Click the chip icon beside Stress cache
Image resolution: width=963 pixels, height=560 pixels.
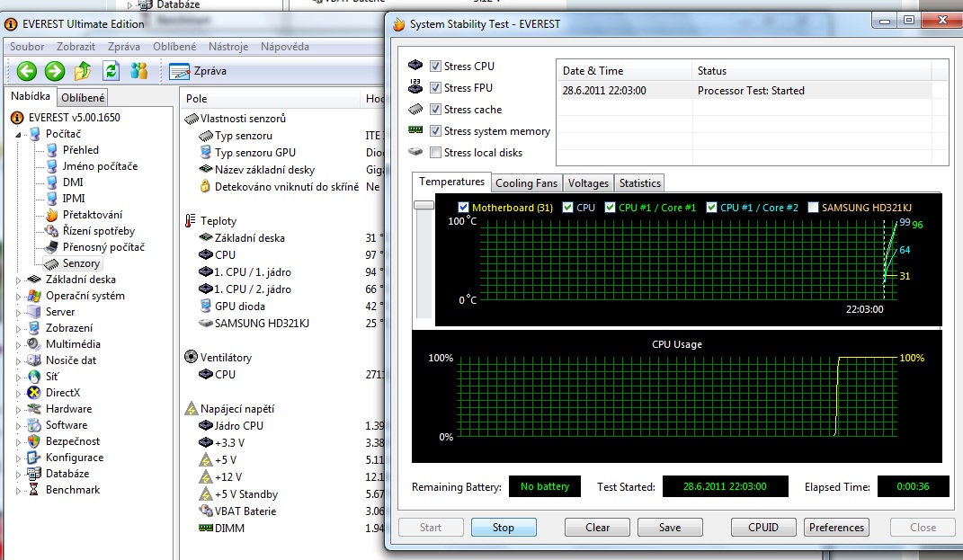click(x=415, y=109)
